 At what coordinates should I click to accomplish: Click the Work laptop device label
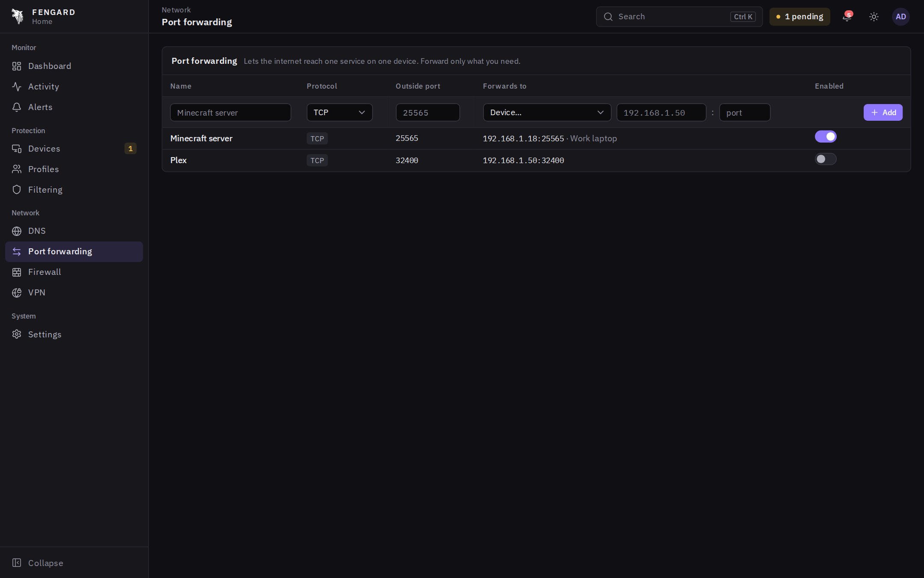coord(593,138)
